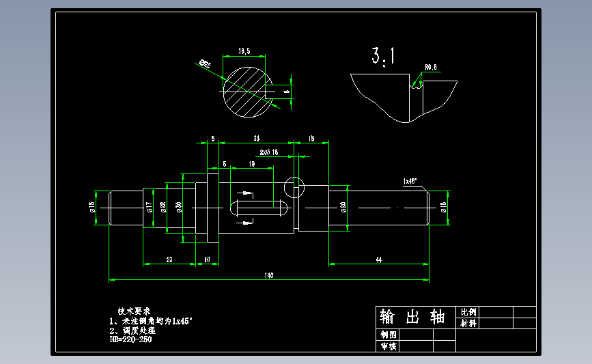Click the HB=220-250 hardness text
The image size is (592, 364).
[x=130, y=339]
